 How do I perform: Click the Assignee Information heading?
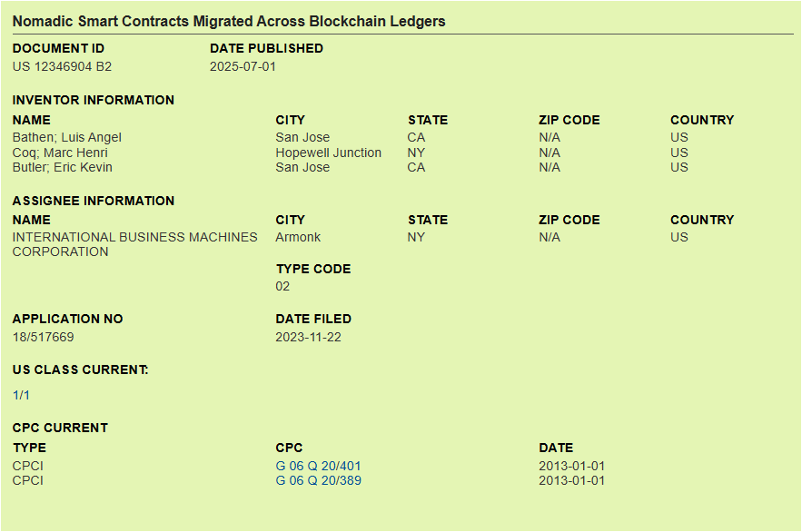tap(93, 201)
